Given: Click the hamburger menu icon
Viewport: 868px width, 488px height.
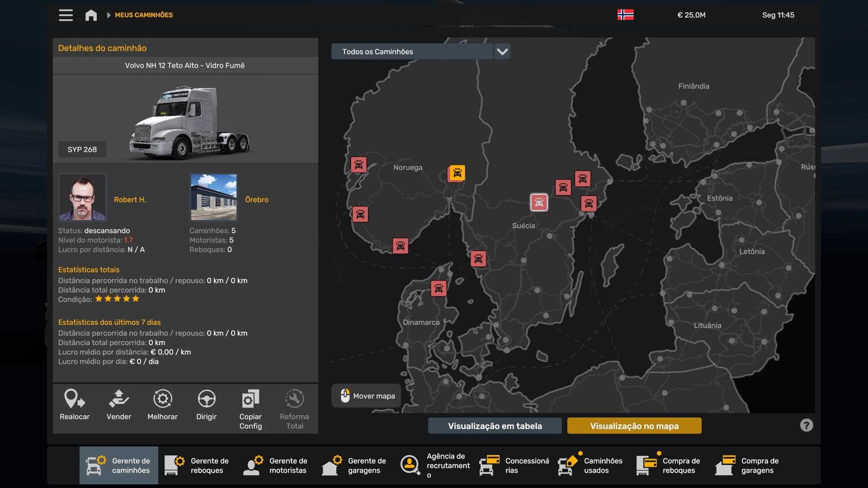Looking at the screenshot, I should pyautogui.click(x=66, y=15).
